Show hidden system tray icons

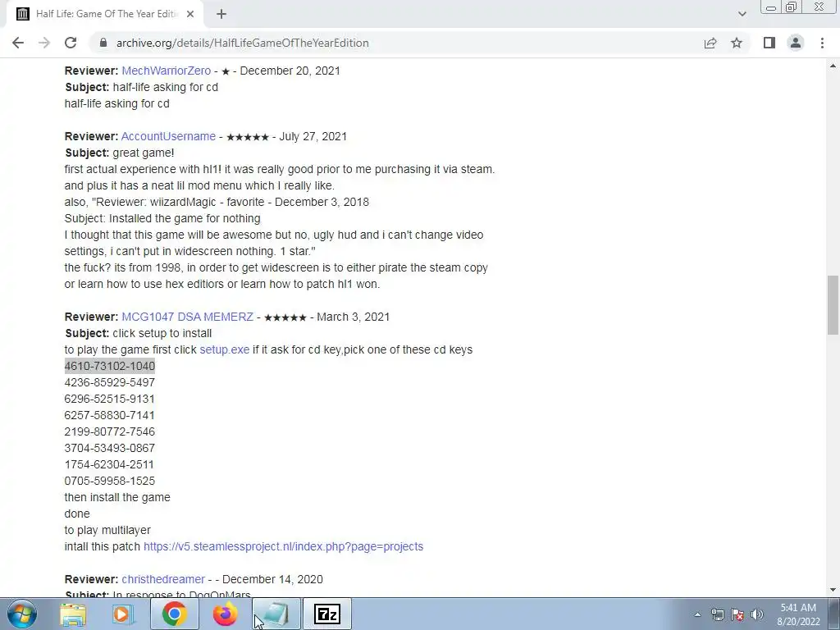click(697, 615)
